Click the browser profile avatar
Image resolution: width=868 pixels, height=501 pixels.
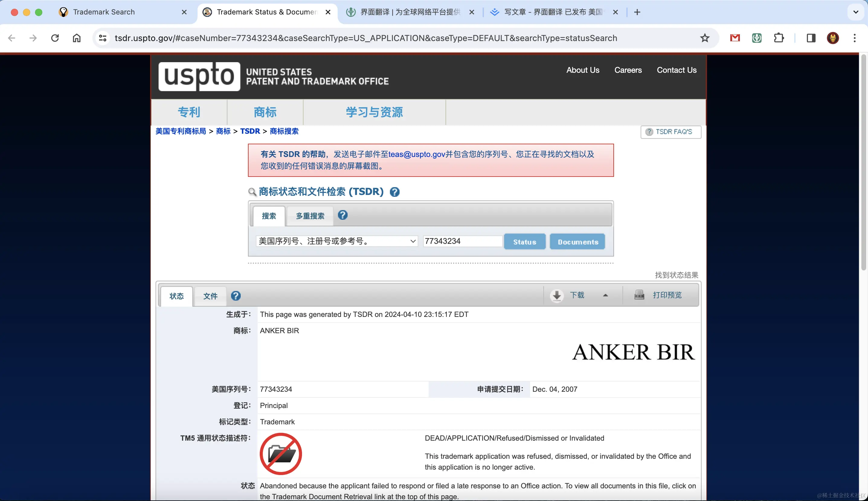point(833,38)
